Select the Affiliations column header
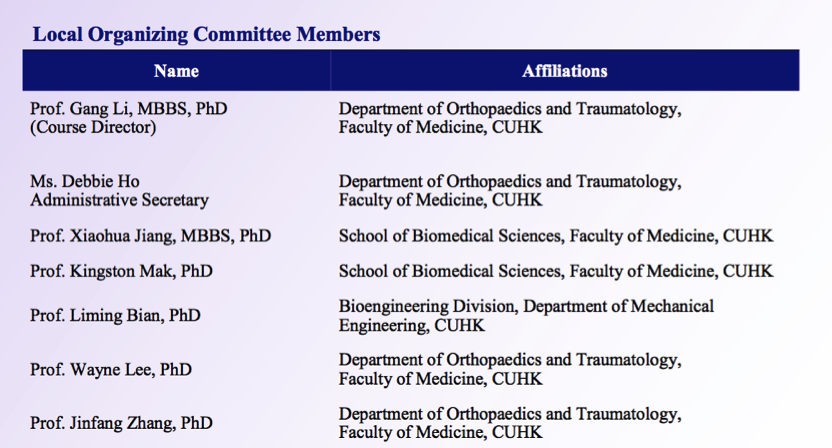 (565, 71)
